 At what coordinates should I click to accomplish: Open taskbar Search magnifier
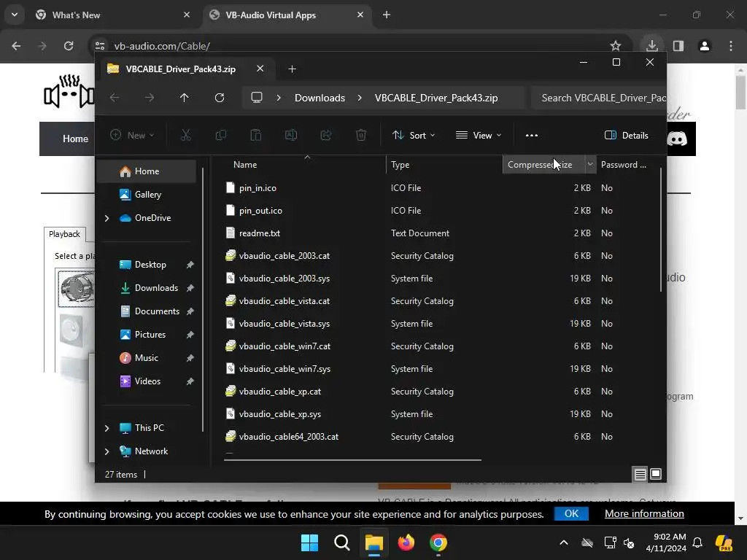(x=342, y=542)
